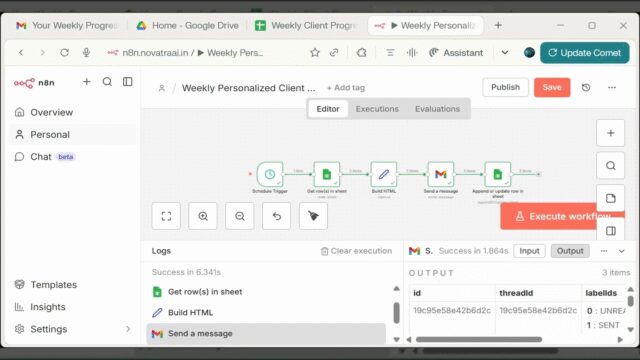Open a new browser tab
Screen dimensions: 640x360
498,25
